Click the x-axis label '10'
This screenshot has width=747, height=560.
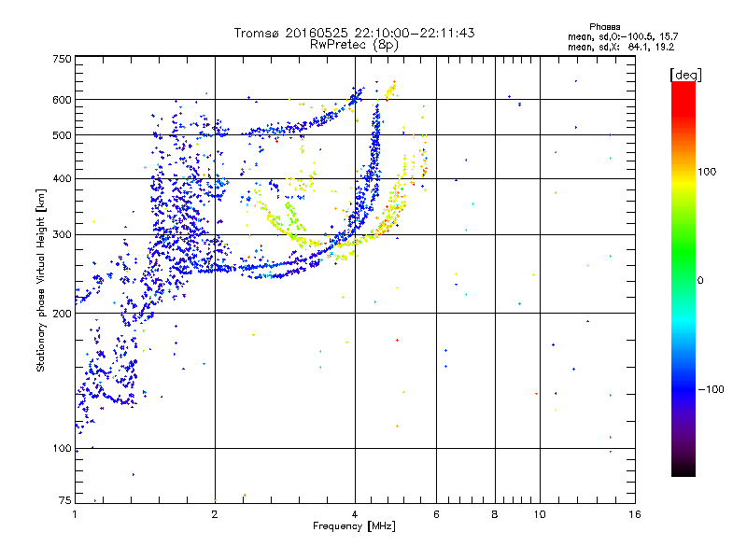pyautogui.click(x=540, y=514)
